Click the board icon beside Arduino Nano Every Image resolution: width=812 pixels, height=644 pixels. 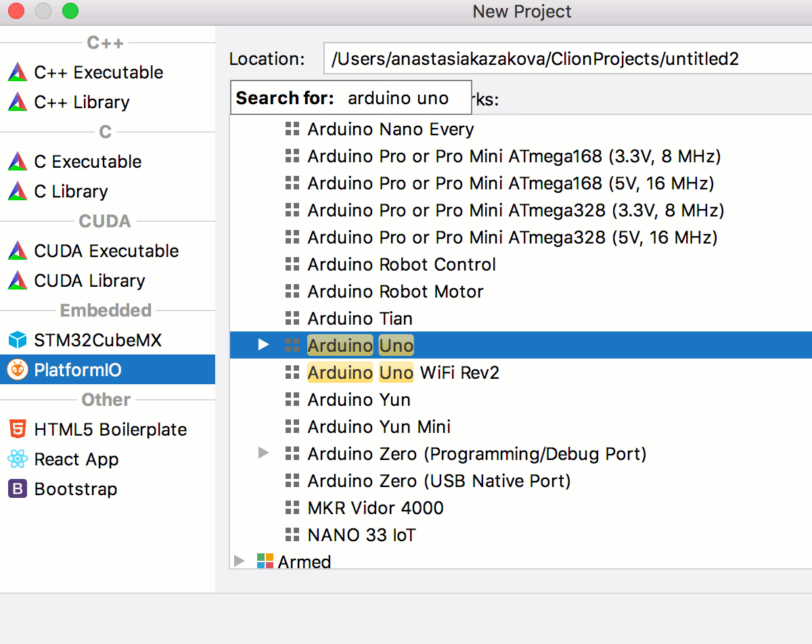point(292,129)
